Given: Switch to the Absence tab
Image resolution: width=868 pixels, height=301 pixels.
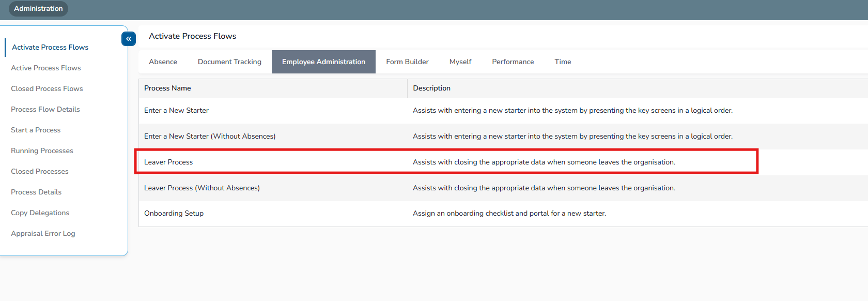Looking at the screenshot, I should coord(163,62).
